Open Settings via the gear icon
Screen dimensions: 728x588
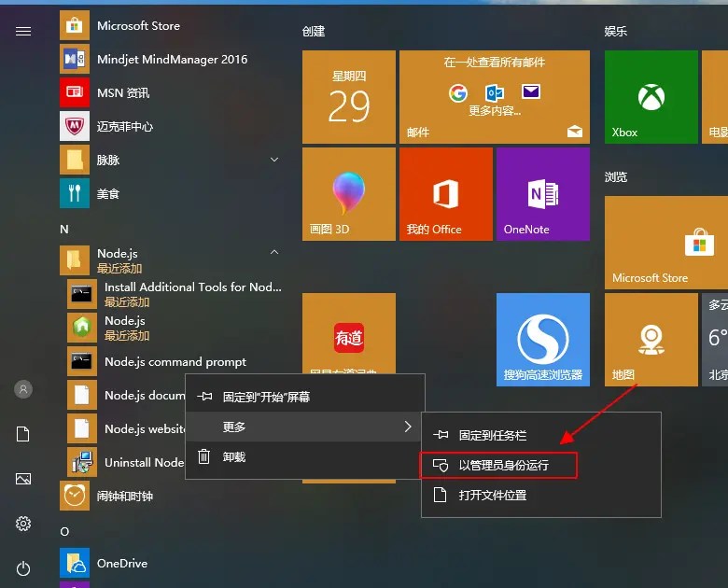pyautogui.click(x=23, y=524)
